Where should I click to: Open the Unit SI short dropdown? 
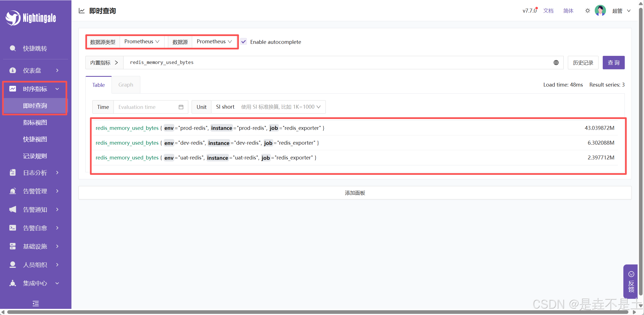[268, 107]
